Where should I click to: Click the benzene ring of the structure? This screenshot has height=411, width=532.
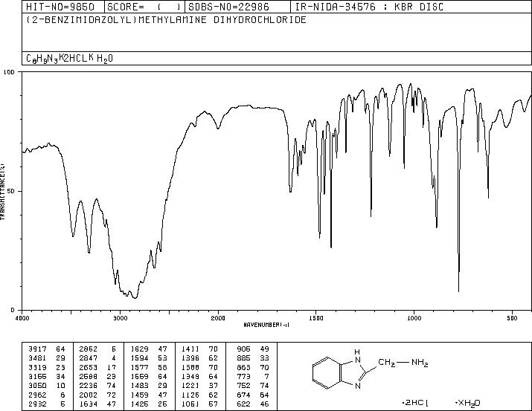click(327, 372)
